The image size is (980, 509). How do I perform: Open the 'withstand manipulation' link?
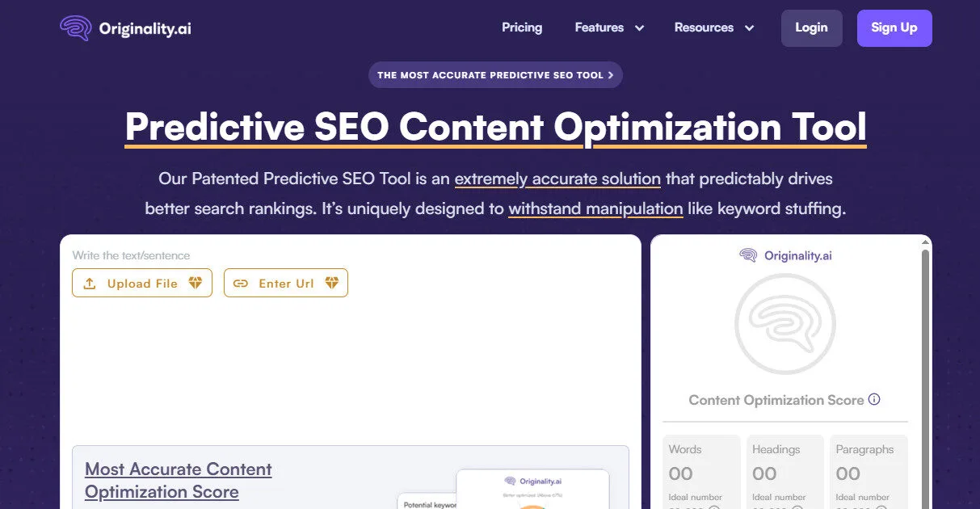click(595, 208)
